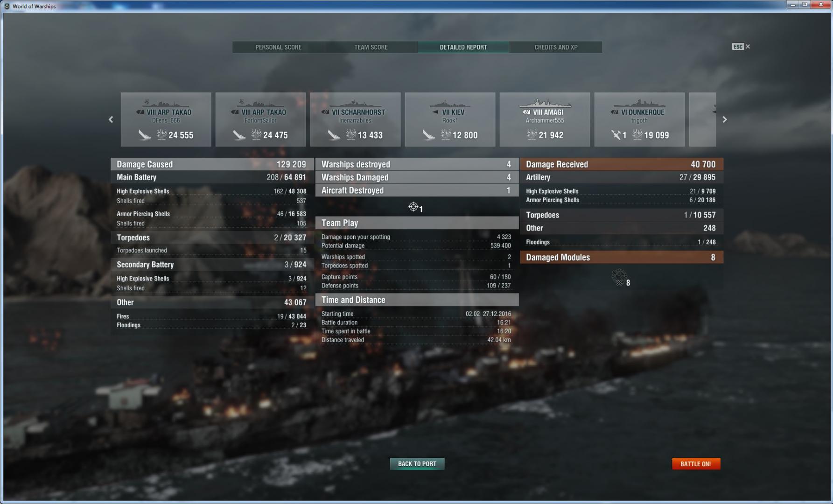Click World of Warships title bar icon

(x=7, y=6)
